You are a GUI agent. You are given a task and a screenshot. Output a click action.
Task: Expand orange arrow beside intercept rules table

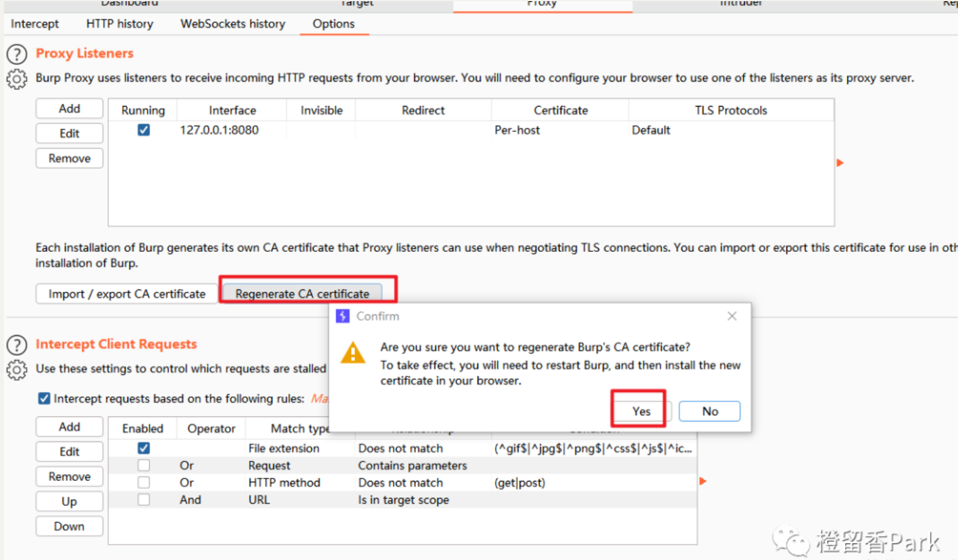703,481
